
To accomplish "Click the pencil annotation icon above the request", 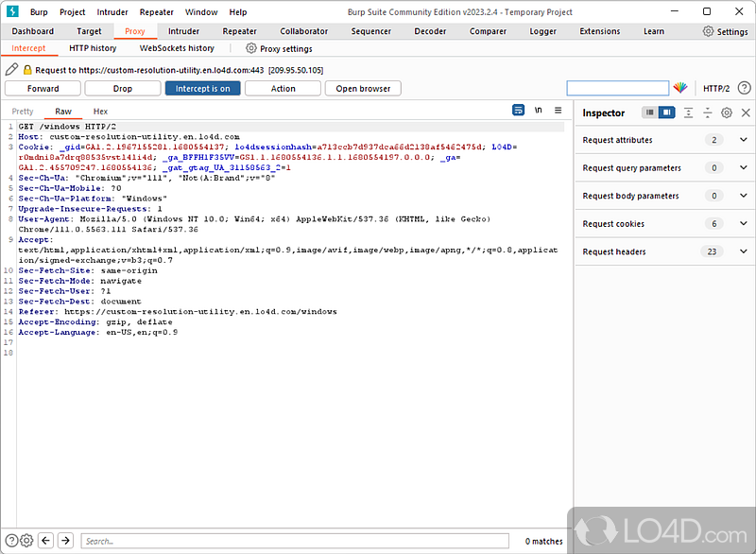I will point(11,68).
